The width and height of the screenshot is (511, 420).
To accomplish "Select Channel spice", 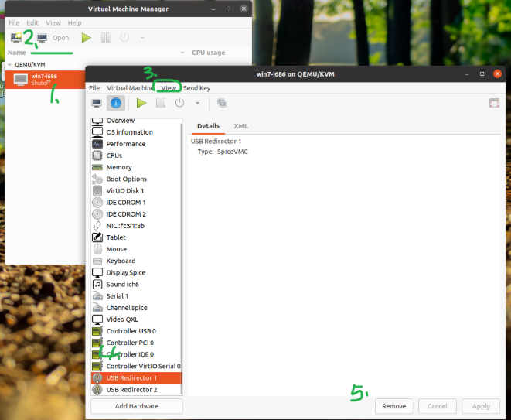I will [136, 308].
